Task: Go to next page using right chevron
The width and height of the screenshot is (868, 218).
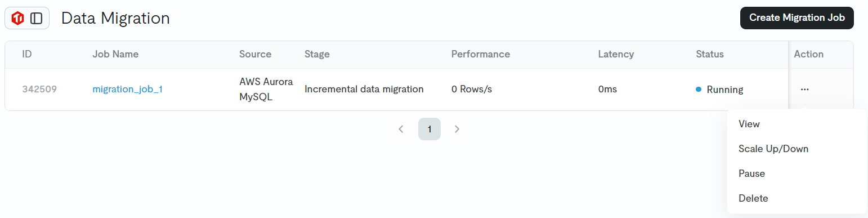Action: 457,129
